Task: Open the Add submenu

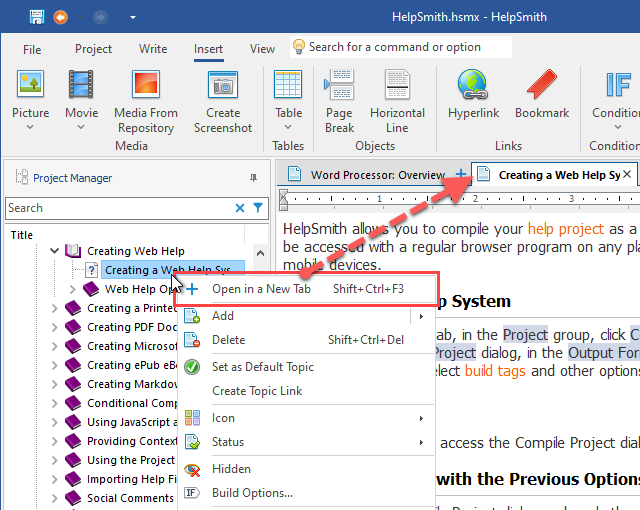Action: tap(306, 316)
